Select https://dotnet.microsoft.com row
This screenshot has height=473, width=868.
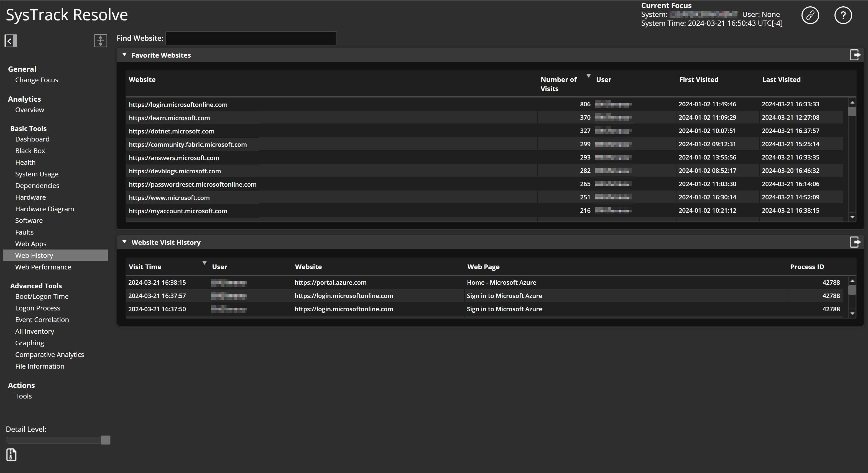(484, 131)
